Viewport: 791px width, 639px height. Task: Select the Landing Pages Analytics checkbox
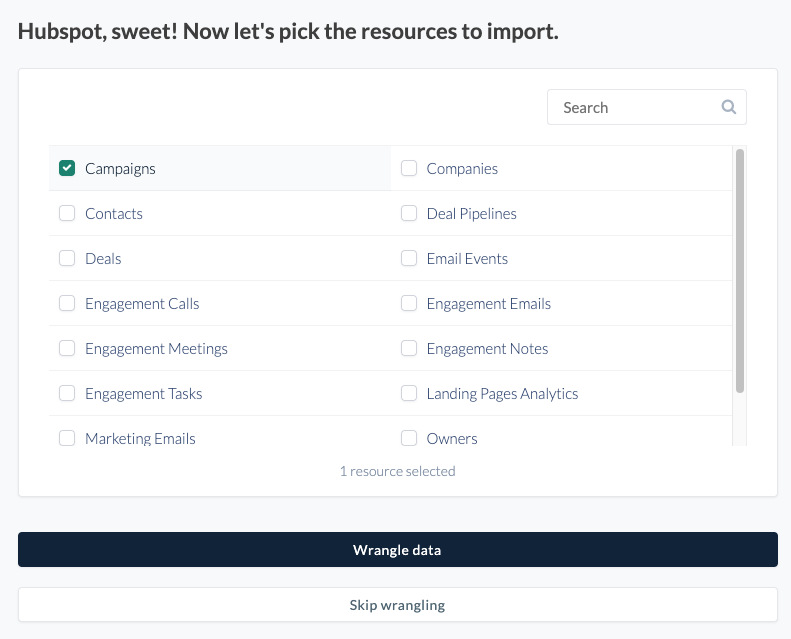409,393
